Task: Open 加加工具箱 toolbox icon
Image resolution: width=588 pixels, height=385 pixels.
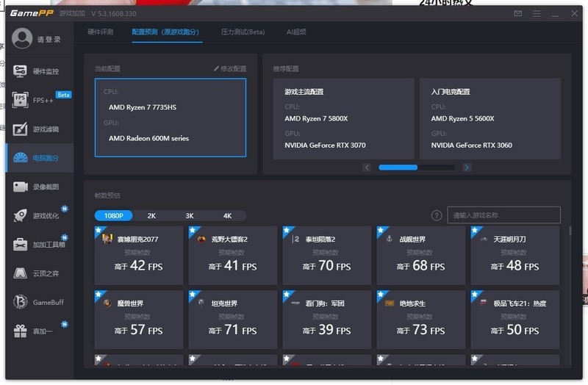Action: coord(21,245)
